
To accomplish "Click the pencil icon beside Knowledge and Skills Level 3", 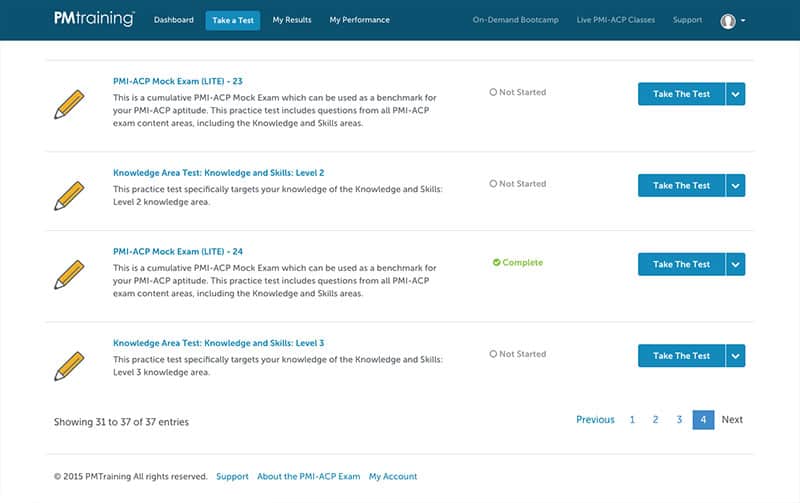I will (x=69, y=365).
